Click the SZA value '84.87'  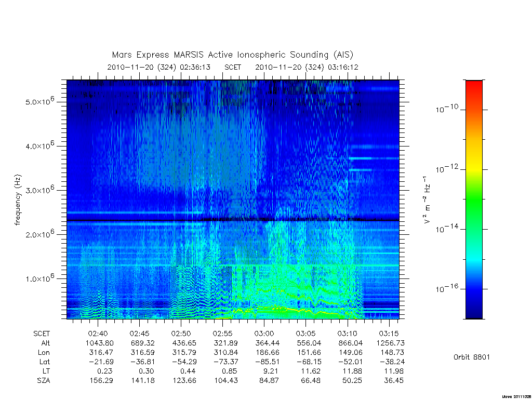point(269,381)
